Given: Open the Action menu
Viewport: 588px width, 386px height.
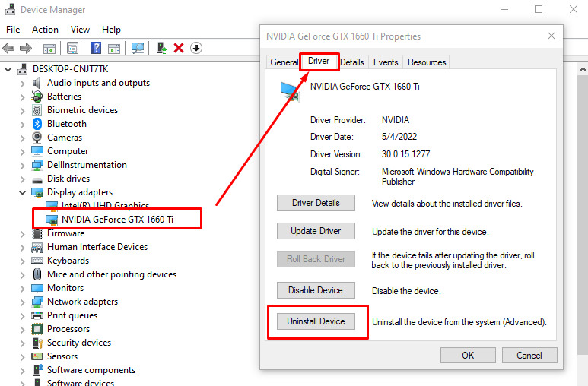Looking at the screenshot, I should click(45, 30).
